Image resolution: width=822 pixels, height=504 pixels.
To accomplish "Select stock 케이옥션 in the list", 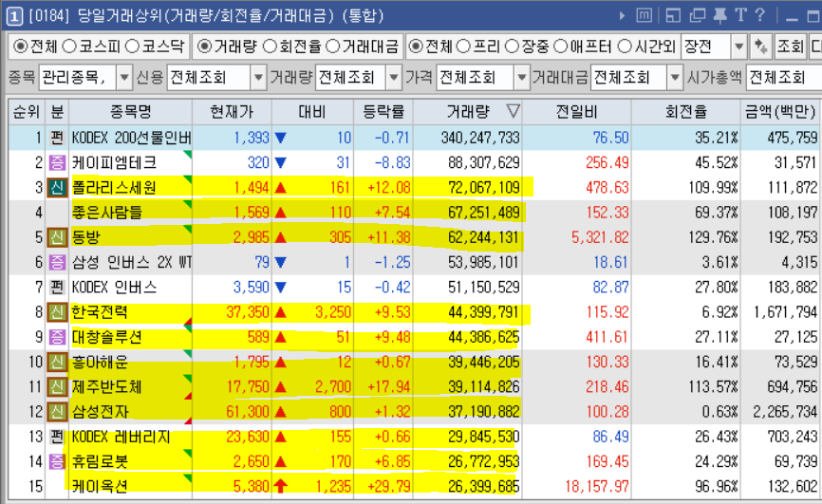I will [100, 487].
